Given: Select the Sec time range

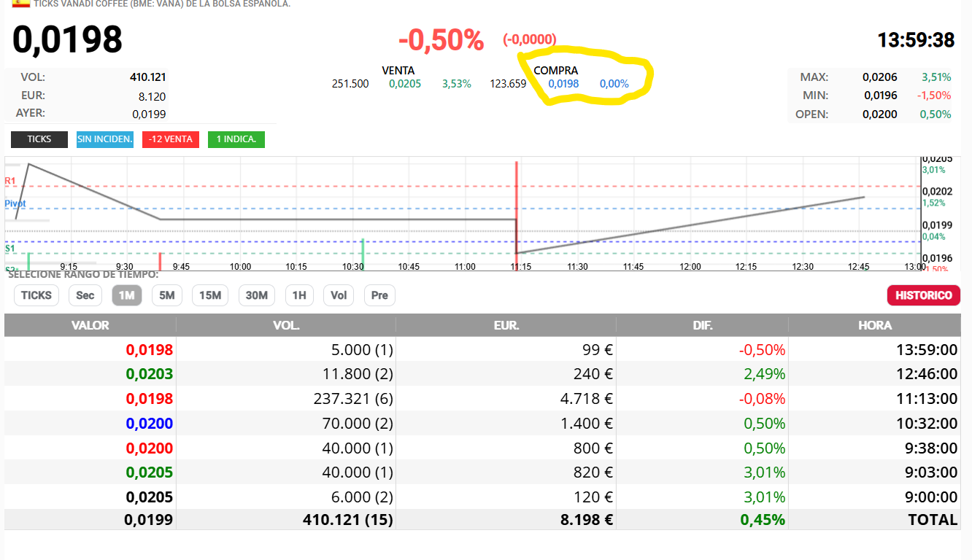Looking at the screenshot, I should (85, 295).
